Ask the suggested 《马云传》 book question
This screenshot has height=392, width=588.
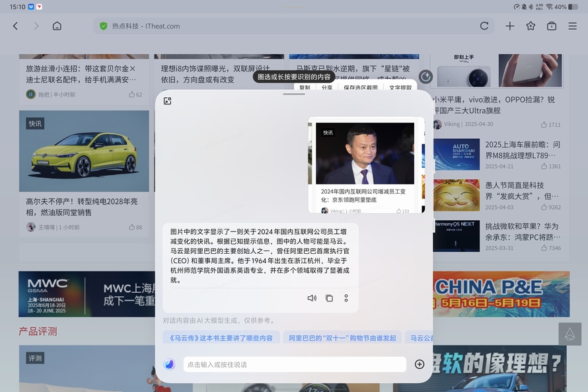tap(221, 338)
